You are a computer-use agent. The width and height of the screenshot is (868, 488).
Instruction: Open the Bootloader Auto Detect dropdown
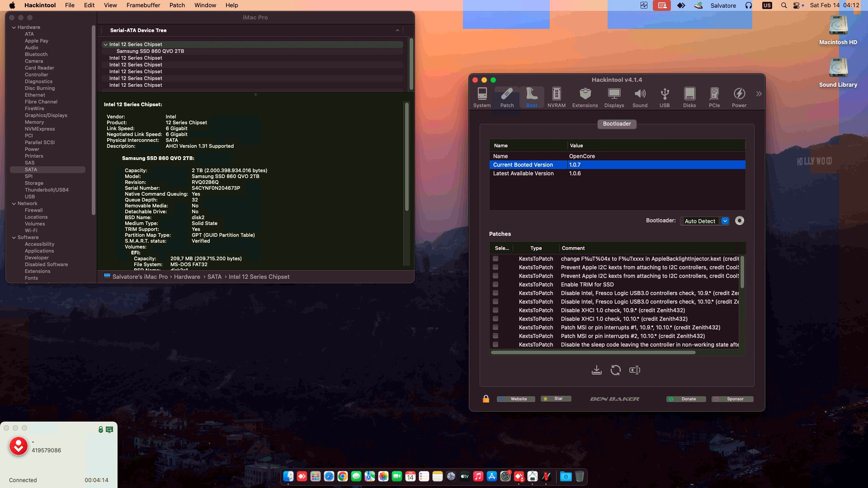pyautogui.click(x=705, y=221)
